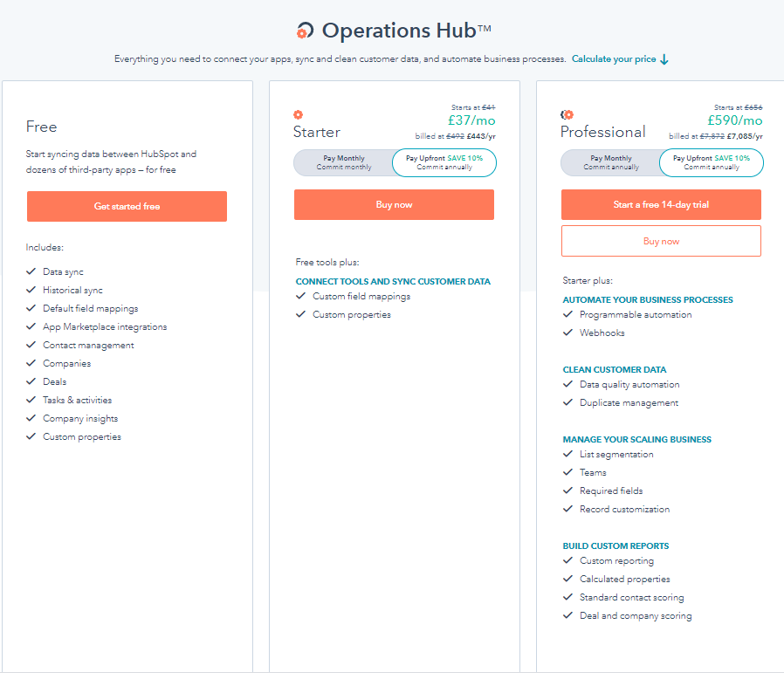Click the down arrow beside Calculate your price

click(664, 59)
